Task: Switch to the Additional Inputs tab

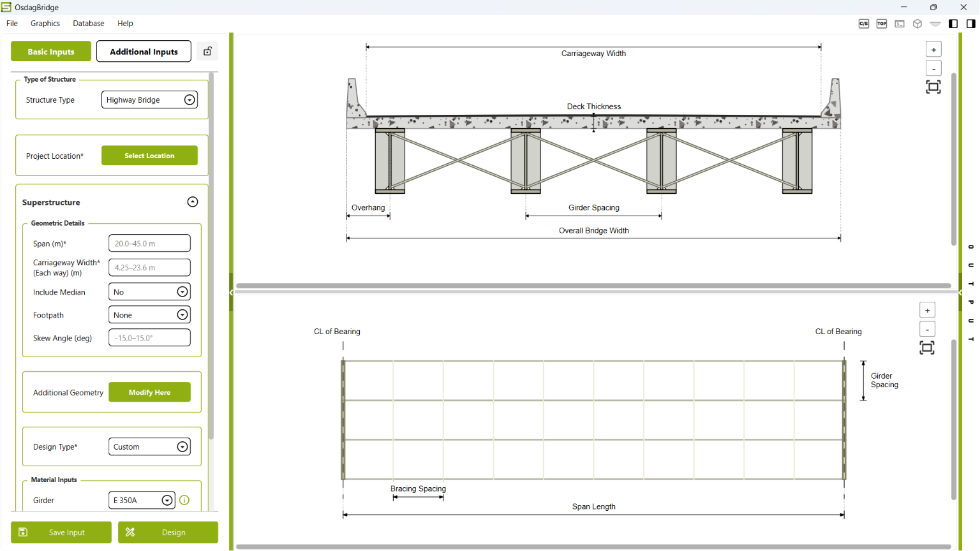Action: pos(144,52)
